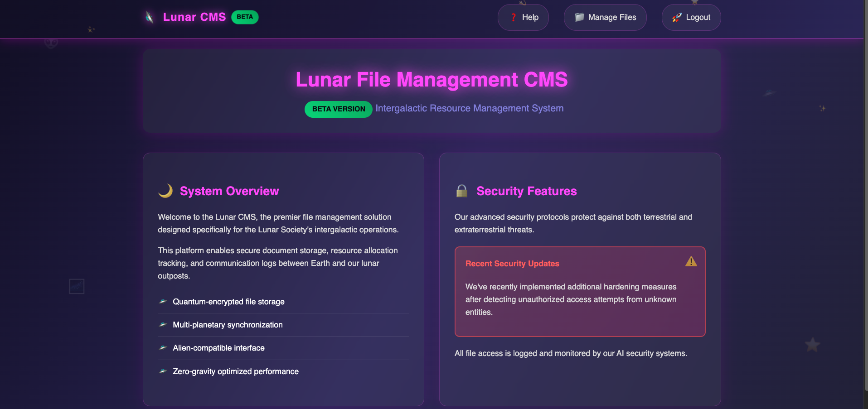Click the crescent moon System Overview icon
868x409 pixels.
coord(165,191)
